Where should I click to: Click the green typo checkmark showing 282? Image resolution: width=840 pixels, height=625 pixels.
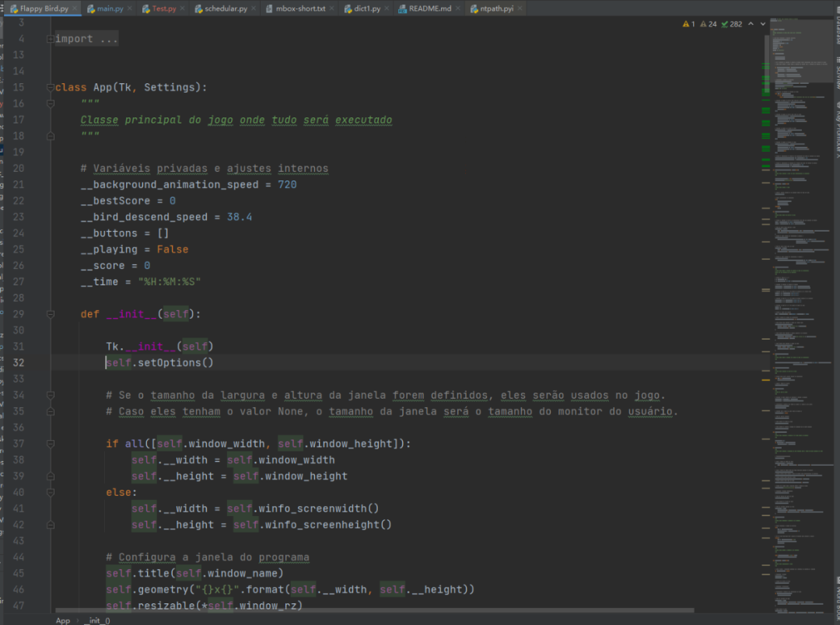(732, 24)
